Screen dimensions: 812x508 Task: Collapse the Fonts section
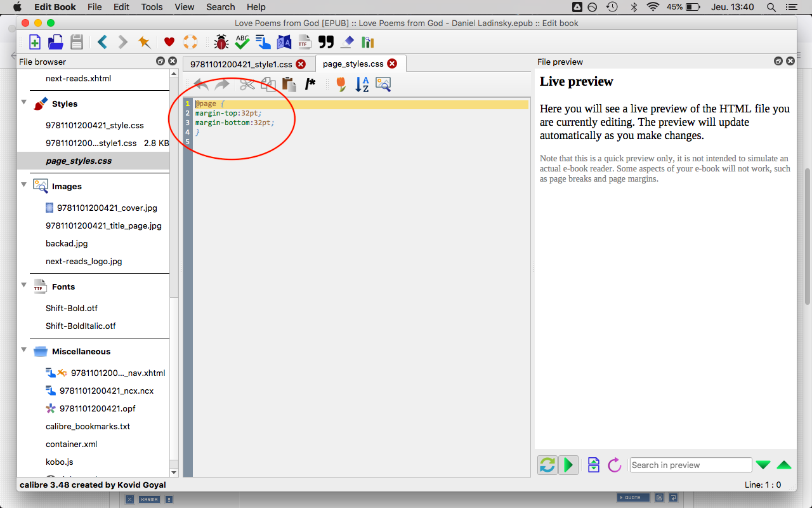pyautogui.click(x=24, y=285)
